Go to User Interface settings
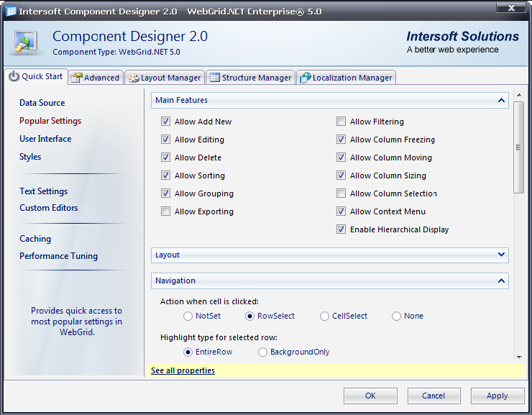Image resolution: width=532 pixels, height=415 pixels. 45,139
